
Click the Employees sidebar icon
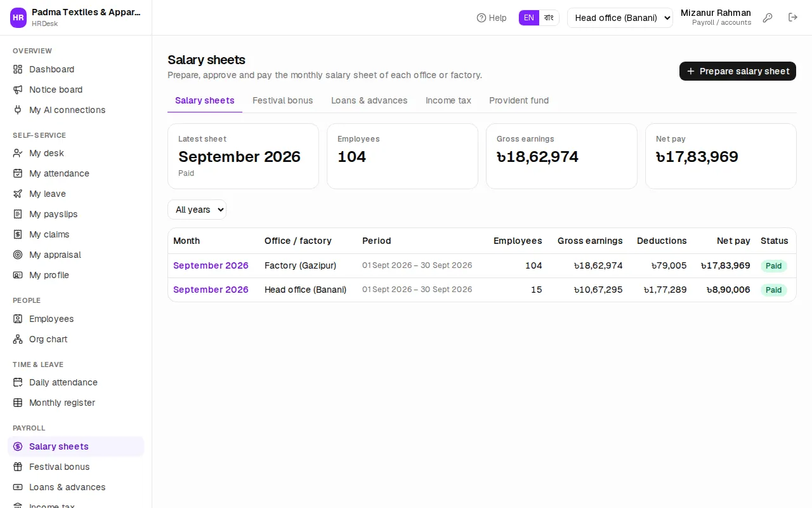coord(18,319)
